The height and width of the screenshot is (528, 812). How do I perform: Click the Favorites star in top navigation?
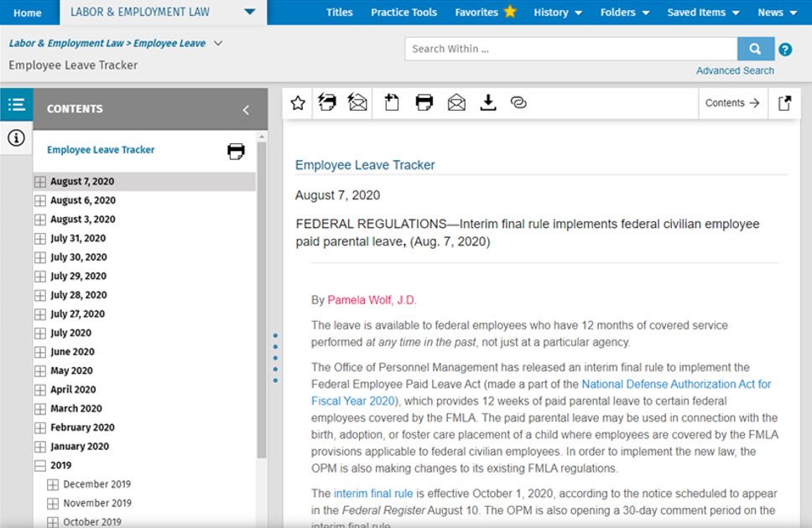[x=510, y=12]
